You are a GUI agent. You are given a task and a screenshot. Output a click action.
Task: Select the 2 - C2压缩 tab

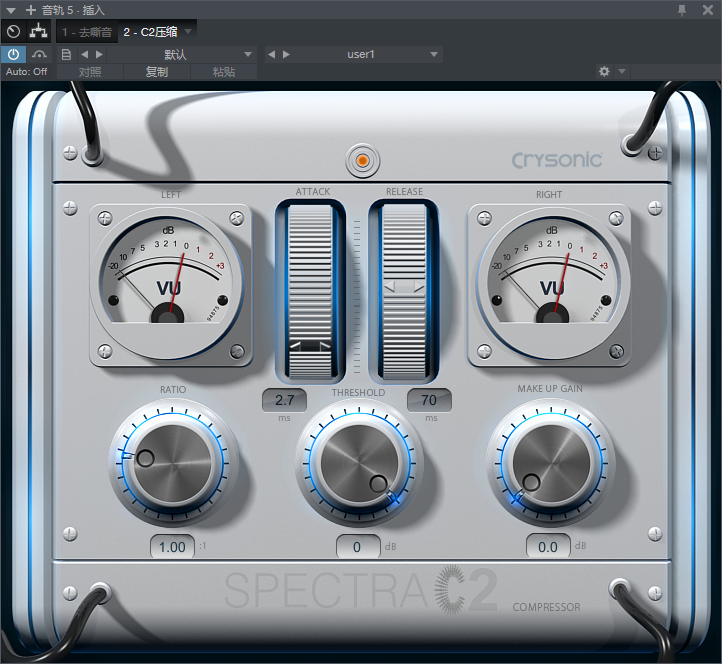[151, 32]
